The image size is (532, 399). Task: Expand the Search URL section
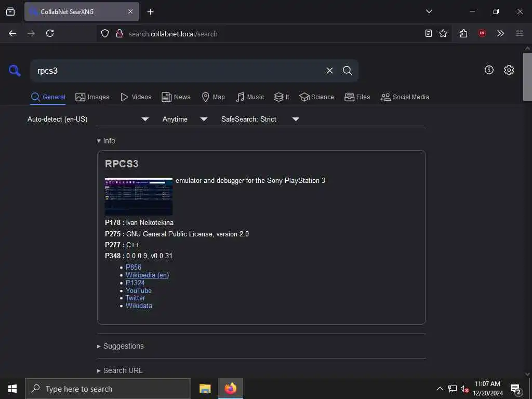(x=120, y=370)
